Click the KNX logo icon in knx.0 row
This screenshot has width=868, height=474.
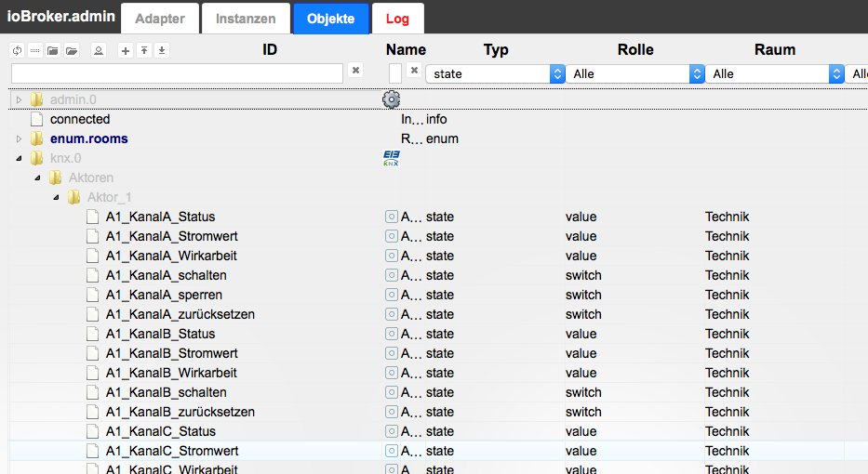tap(391, 158)
